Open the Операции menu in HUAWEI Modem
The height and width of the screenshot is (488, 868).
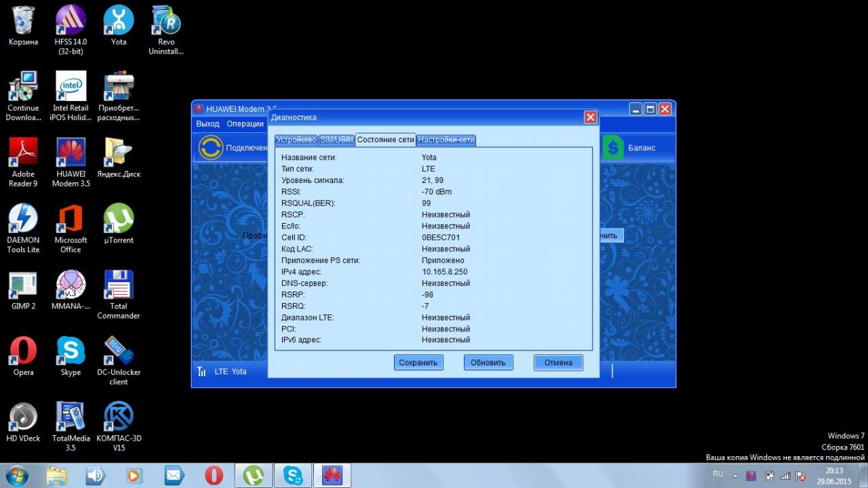245,124
